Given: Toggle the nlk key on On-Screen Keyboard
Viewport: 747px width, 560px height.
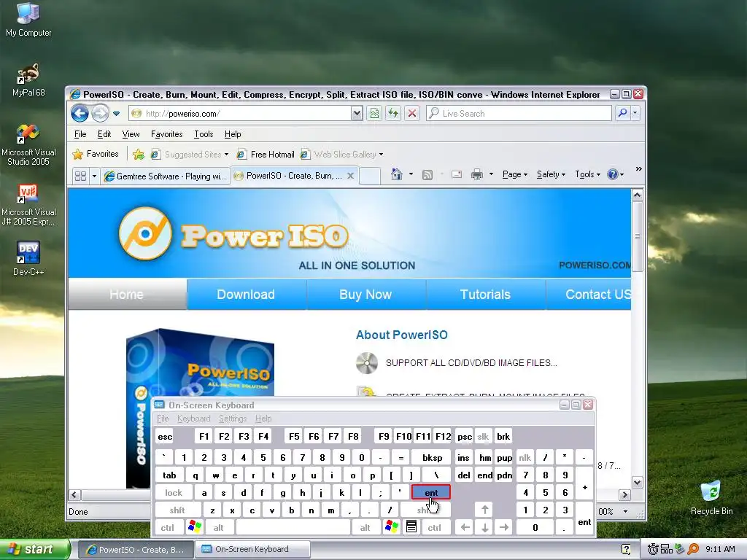Looking at the screenshot, I should click(525, 458).
